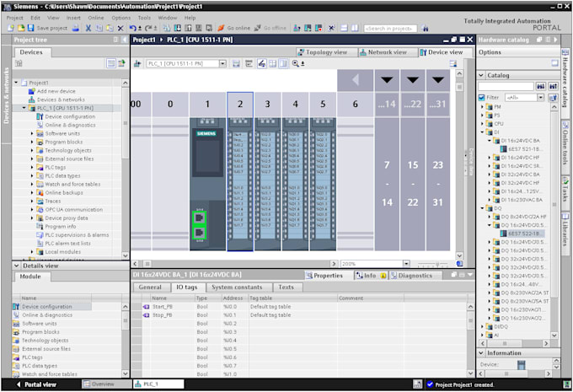
Task: Collapse the Catalog section header
Action: coord(481,75)
